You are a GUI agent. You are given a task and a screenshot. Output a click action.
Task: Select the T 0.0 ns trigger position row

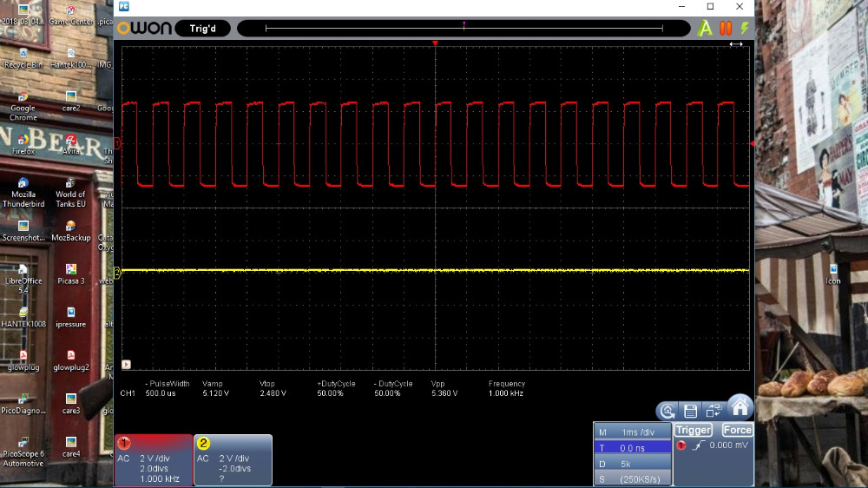click(x=631, y=447)
